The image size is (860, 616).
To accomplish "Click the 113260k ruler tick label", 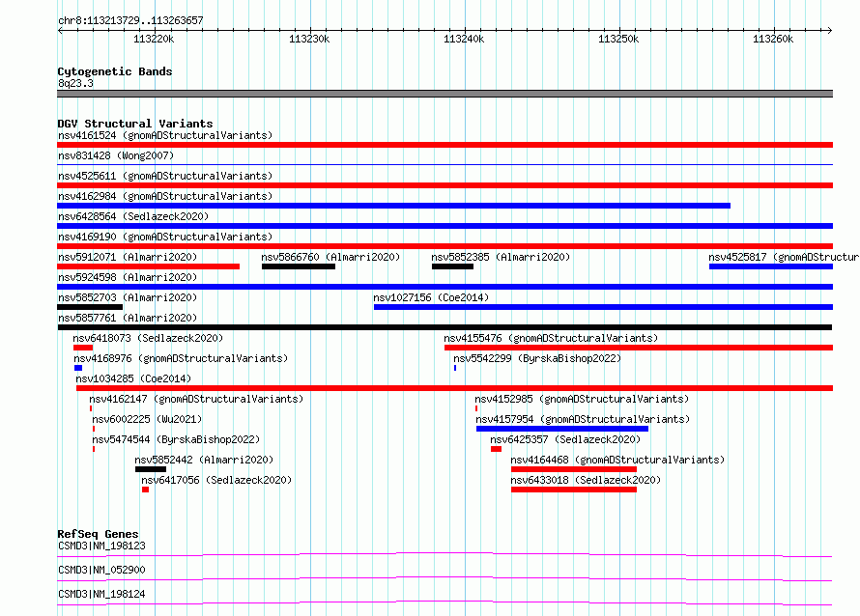I will click(x=773, y=40).
